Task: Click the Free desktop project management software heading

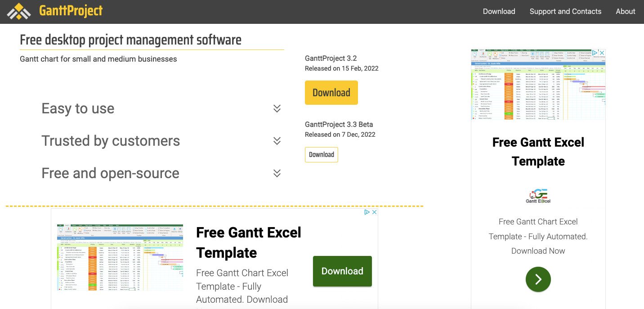Action: (x=130, y=40)
